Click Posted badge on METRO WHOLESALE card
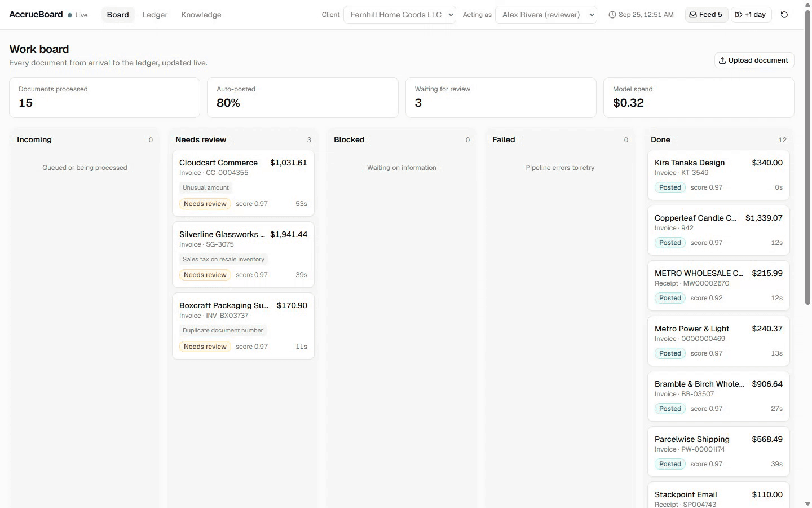The image size is (812, 508). pos(670,298)
